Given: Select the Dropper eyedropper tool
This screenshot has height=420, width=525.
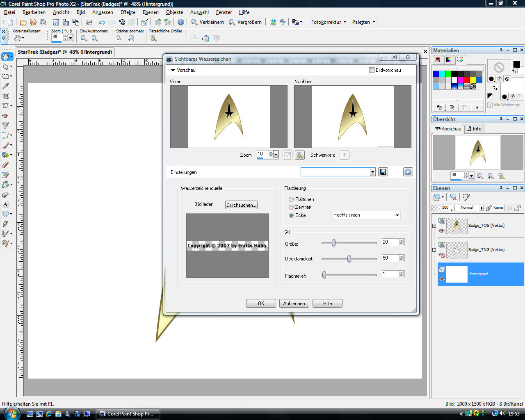Looking at the screenshot, I should pos(5,86).
